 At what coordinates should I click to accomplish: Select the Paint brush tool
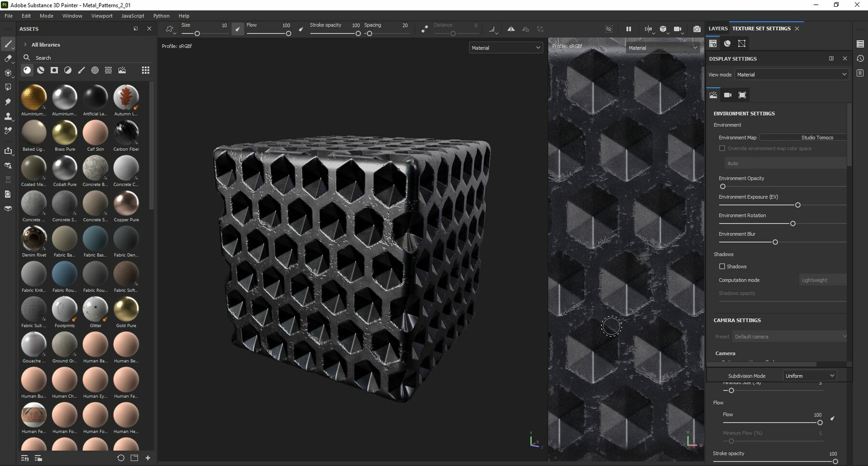(x=8, y=44)
